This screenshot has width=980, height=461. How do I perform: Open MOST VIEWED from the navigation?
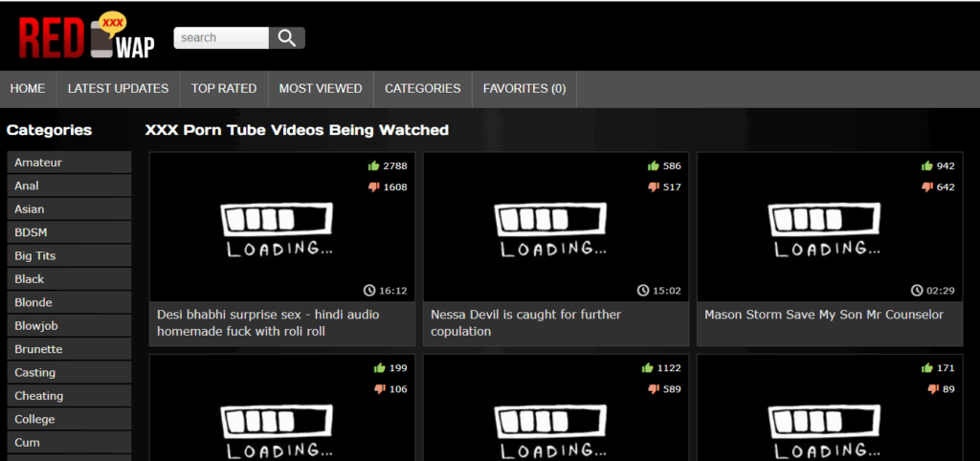321,88
